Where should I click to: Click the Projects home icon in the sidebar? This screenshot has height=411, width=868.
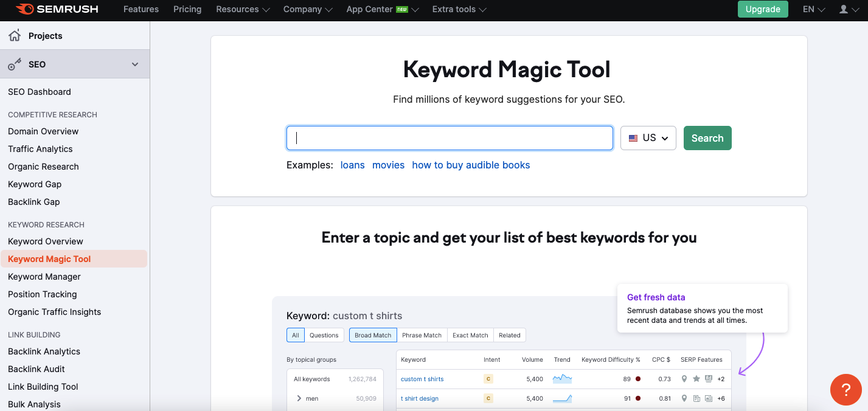pyautogui.click(x=13, y=35)
